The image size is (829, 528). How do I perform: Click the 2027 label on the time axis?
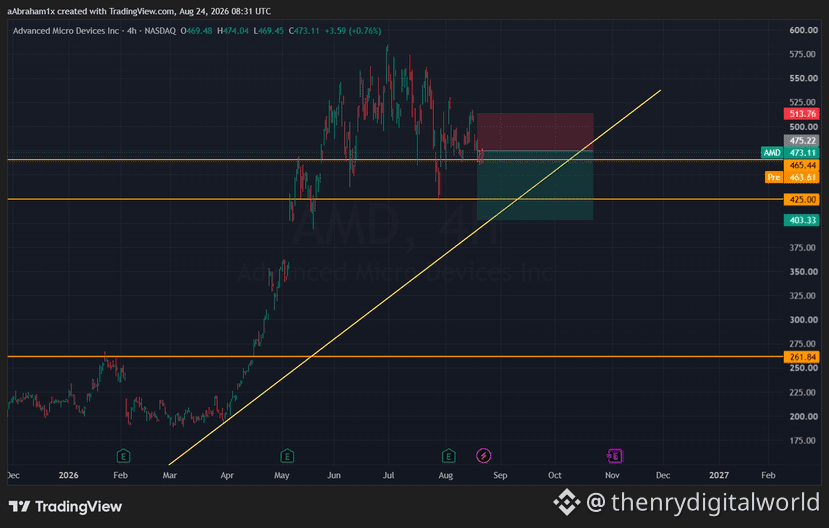pyautogui.click(x=719, y=475)
